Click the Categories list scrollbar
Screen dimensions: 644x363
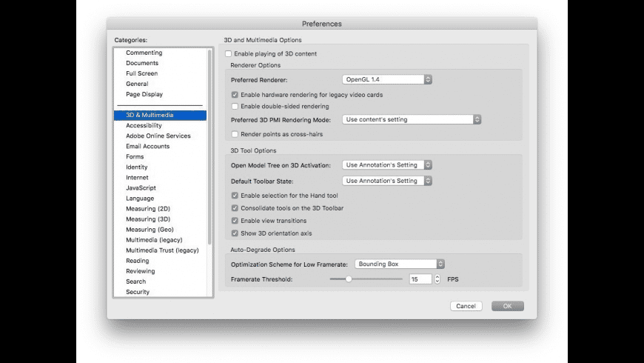pos(210,147)
